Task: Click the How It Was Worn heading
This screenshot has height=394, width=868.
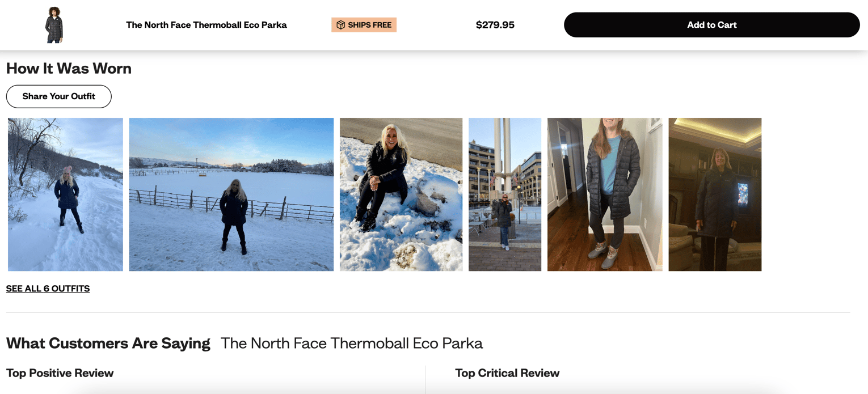Action: tap(69, 68)
